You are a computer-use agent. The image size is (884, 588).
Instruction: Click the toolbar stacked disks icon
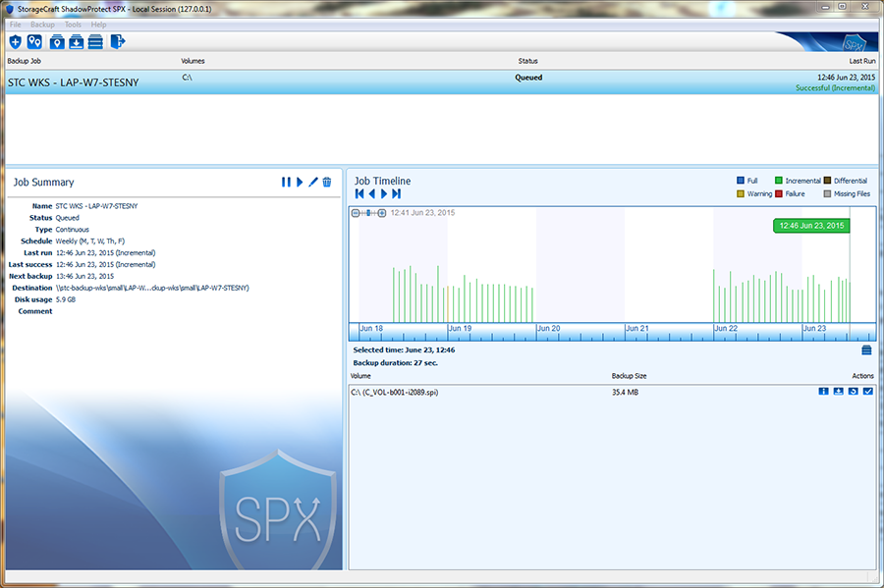[x=96, y=41]
